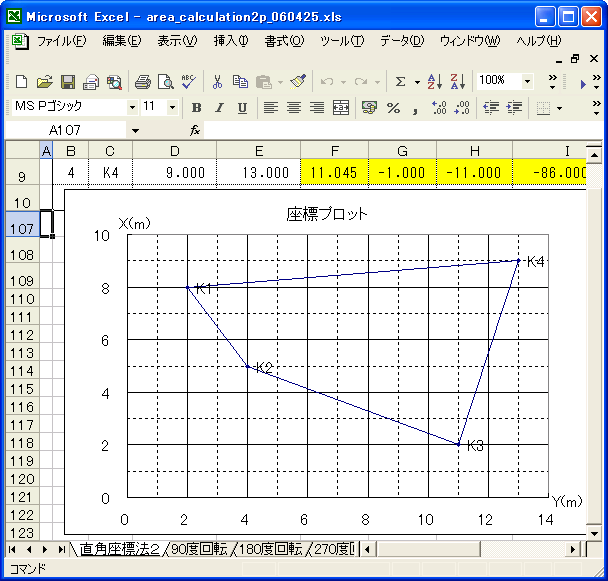
Task: Open the ウィンドウ(W) menu
Action: point(470,41)
